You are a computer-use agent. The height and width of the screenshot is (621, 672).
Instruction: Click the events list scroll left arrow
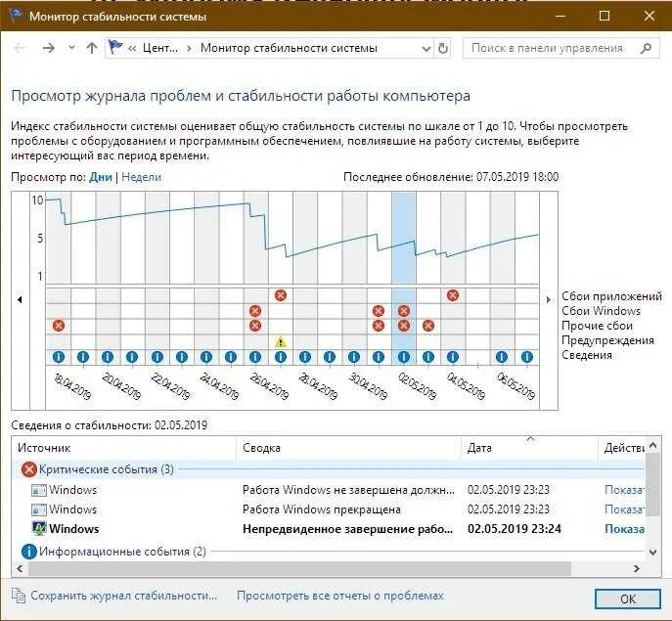tap(20, 569)
